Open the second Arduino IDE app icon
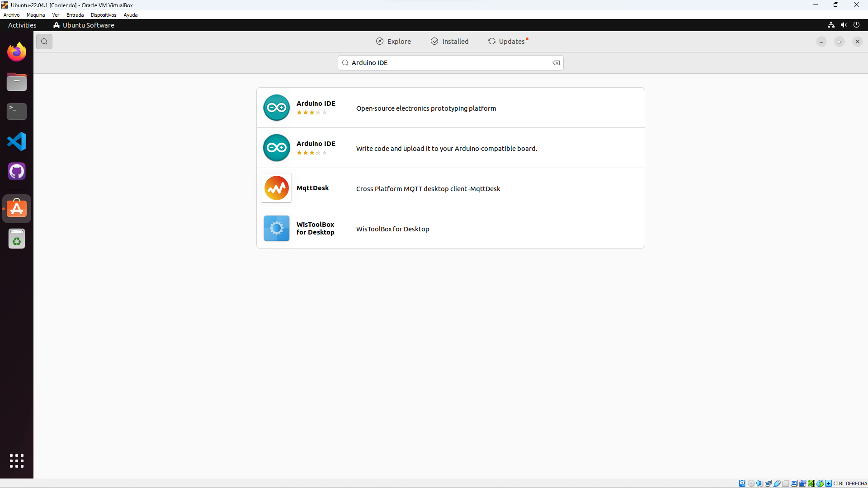This screenshot has width=868, height=488. coord(277,148)
